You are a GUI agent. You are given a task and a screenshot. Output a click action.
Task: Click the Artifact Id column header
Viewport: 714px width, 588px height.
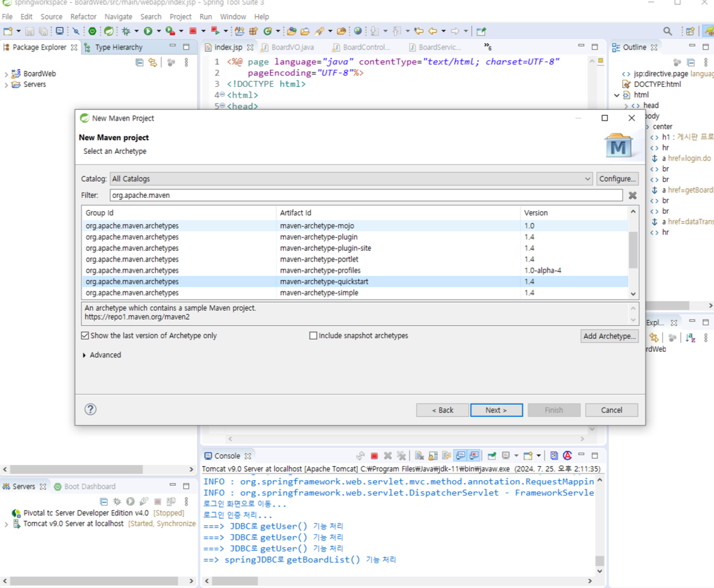398,213
